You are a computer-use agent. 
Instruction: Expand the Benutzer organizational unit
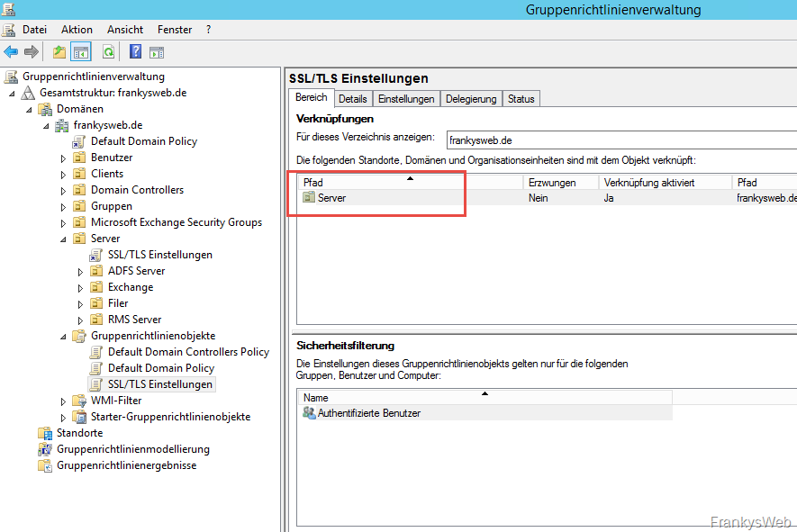click(63, 158)
